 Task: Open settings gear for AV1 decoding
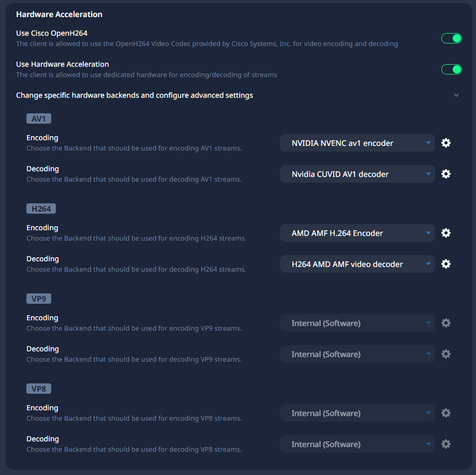[x=445, y=174]
